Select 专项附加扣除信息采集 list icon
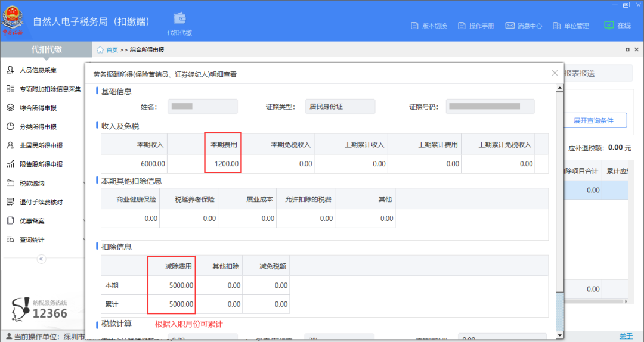The height and width of the screenshot is (342, 644). [x=10, y=89]
